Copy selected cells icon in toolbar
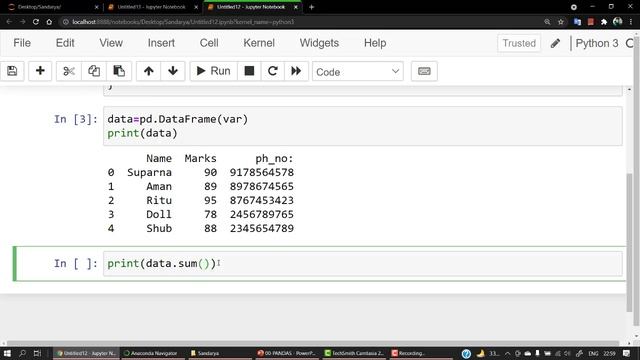The image size is (640, 360). coord(94,71)
